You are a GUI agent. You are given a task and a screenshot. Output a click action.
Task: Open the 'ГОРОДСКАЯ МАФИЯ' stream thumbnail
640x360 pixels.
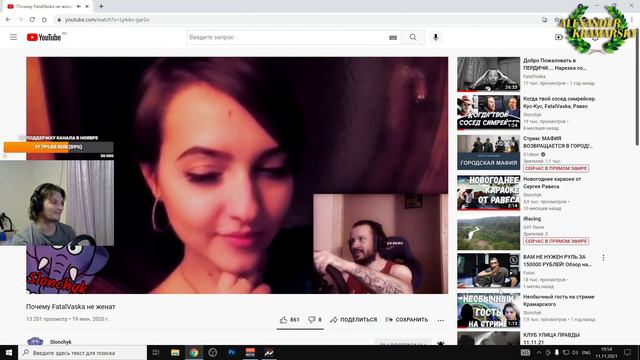[488, 152]
